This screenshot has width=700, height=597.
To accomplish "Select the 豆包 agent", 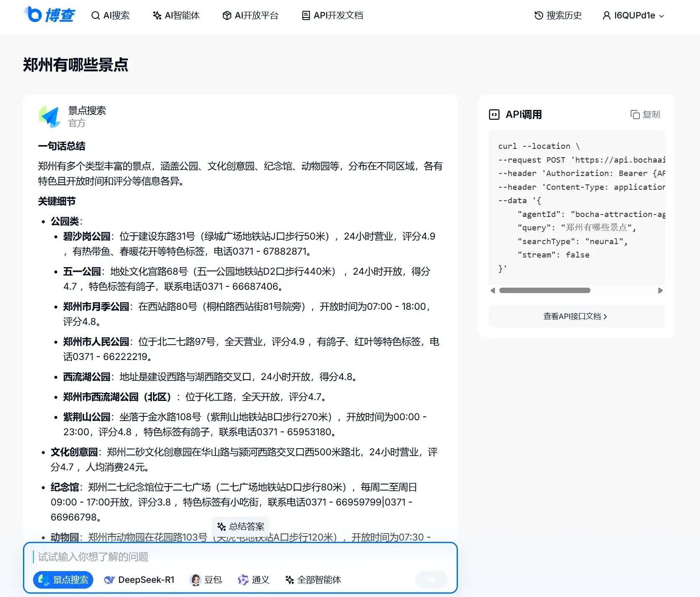I will (x=206, y=580).
